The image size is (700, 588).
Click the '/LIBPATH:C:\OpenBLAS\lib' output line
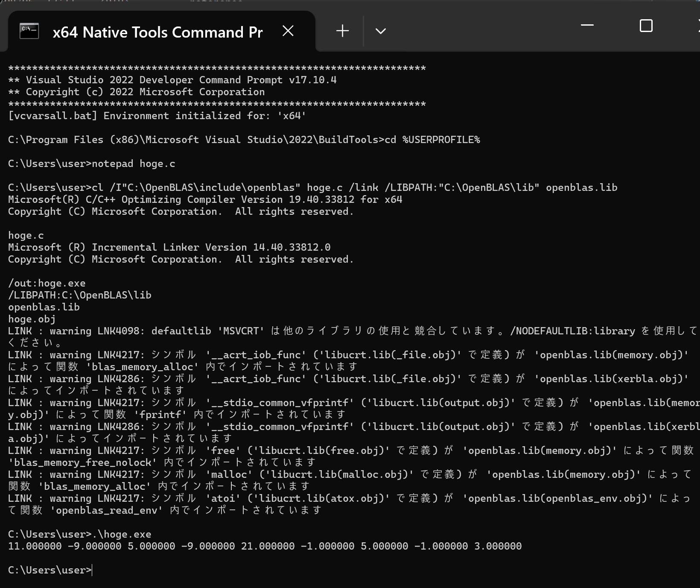80,295
